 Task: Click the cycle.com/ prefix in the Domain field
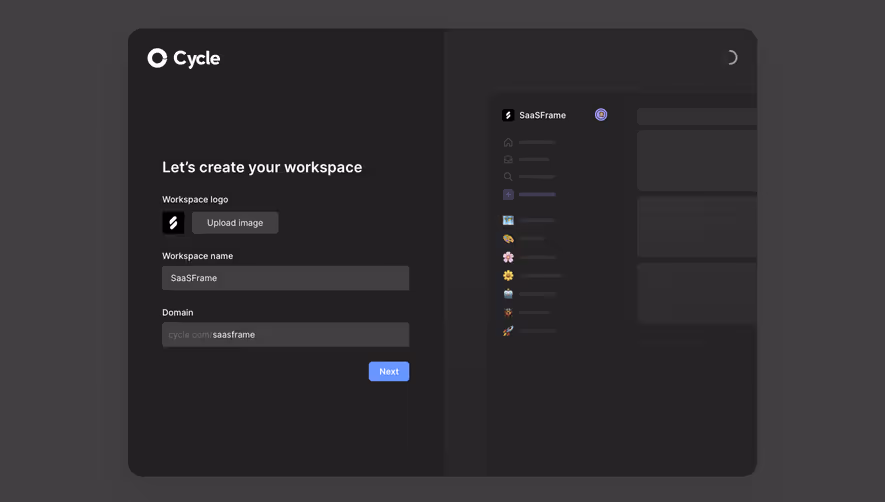(x=190, y=335)
